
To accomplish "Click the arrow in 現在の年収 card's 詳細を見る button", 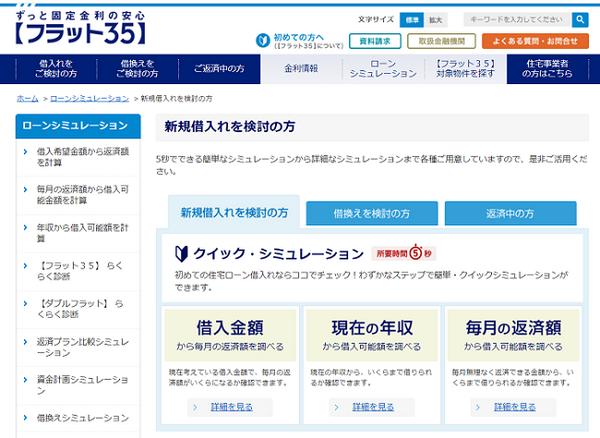I will [x=337, y=407].
